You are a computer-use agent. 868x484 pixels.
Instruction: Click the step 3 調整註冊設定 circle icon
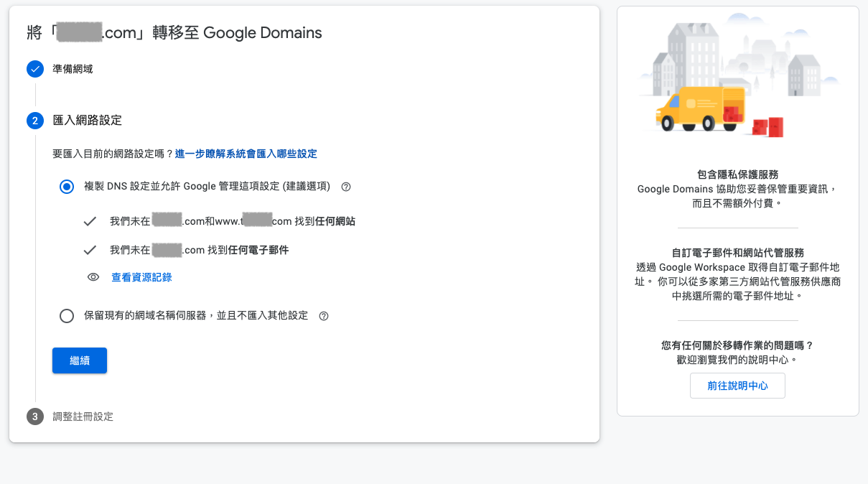pos(35,416)
